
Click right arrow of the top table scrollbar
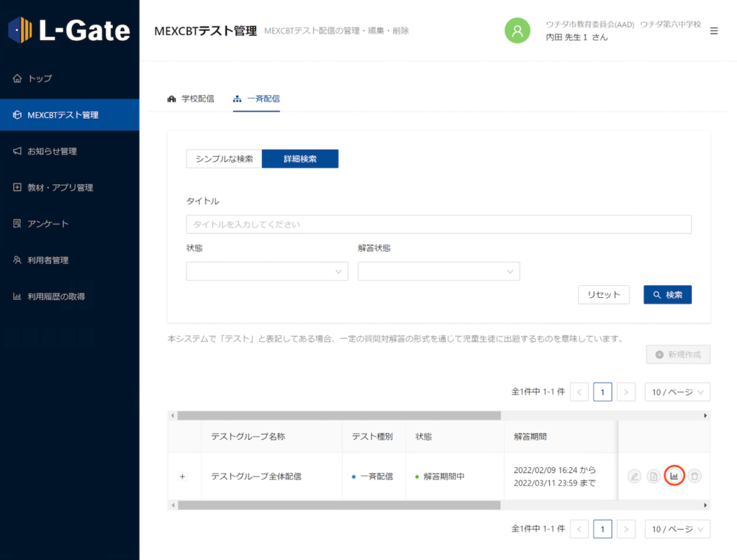[705, 415]
